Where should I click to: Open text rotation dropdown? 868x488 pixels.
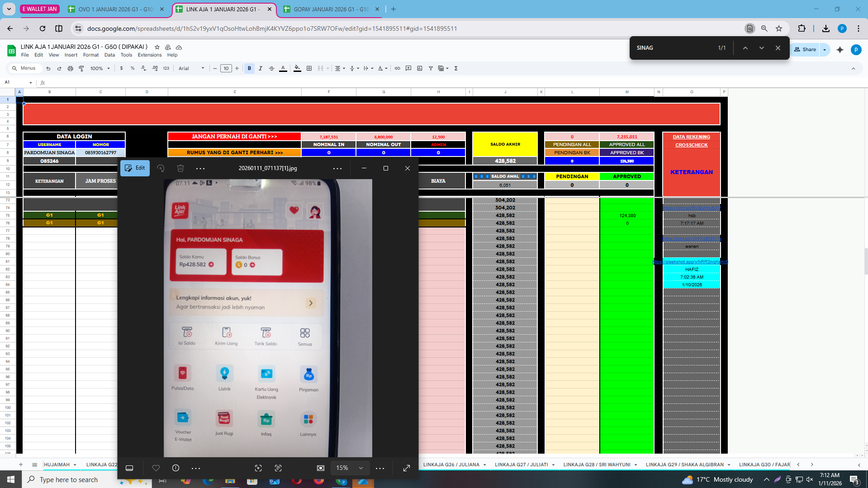click(x=383, y=68)
